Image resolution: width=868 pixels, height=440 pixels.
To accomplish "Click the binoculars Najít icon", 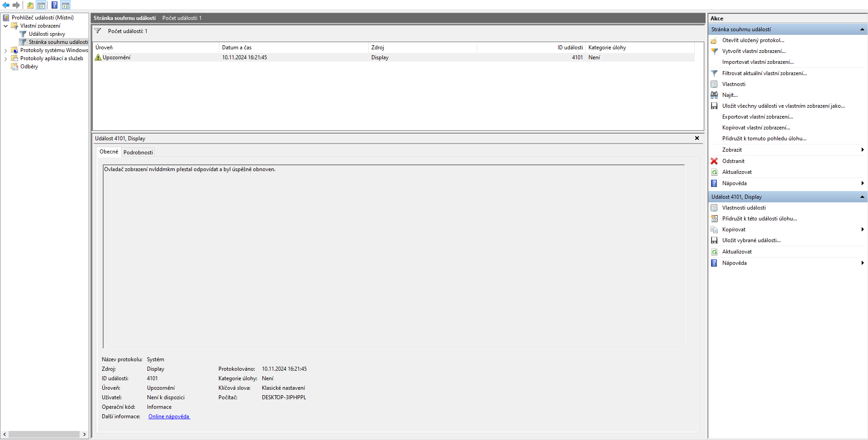I will pos(714,95).
